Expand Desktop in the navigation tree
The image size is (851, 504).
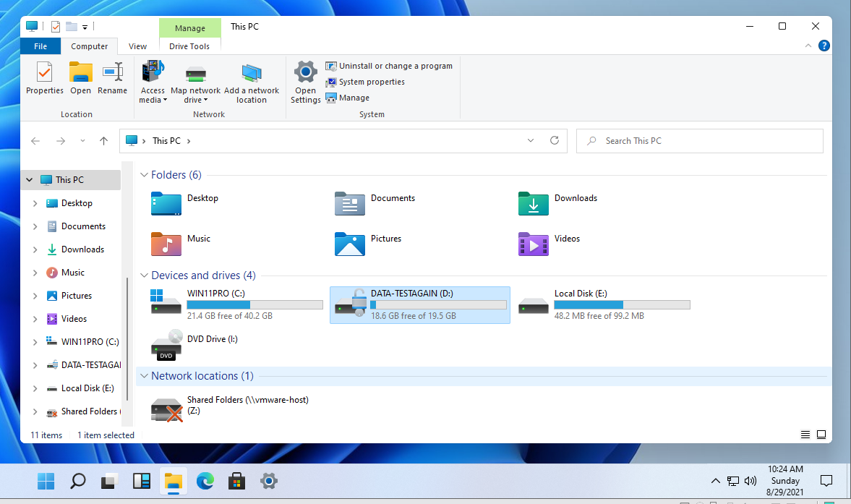[35, 203]
